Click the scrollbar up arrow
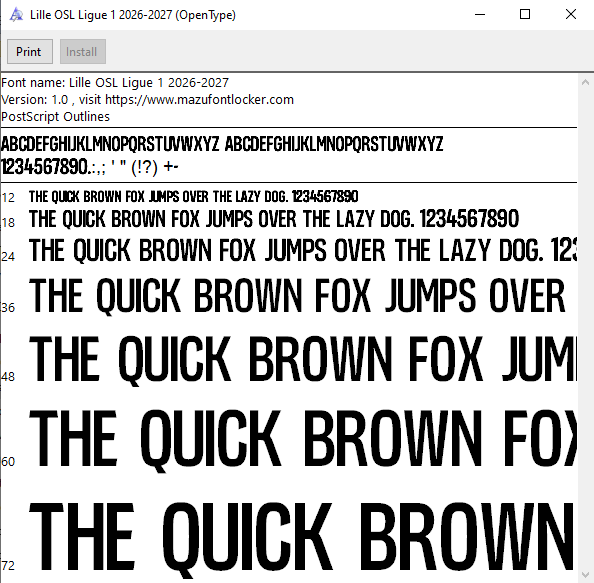 pyautogui.click(x=585, y=82)
